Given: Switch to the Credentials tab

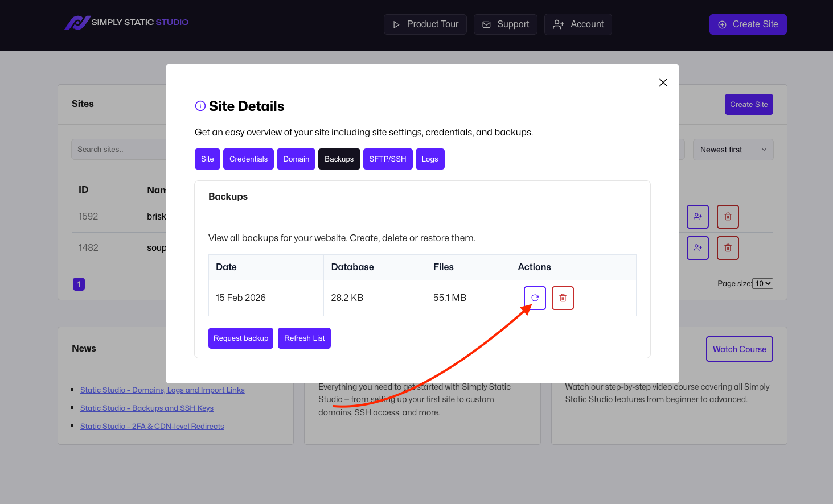Looking at the screenshot, I should click(x=248, y=159).
